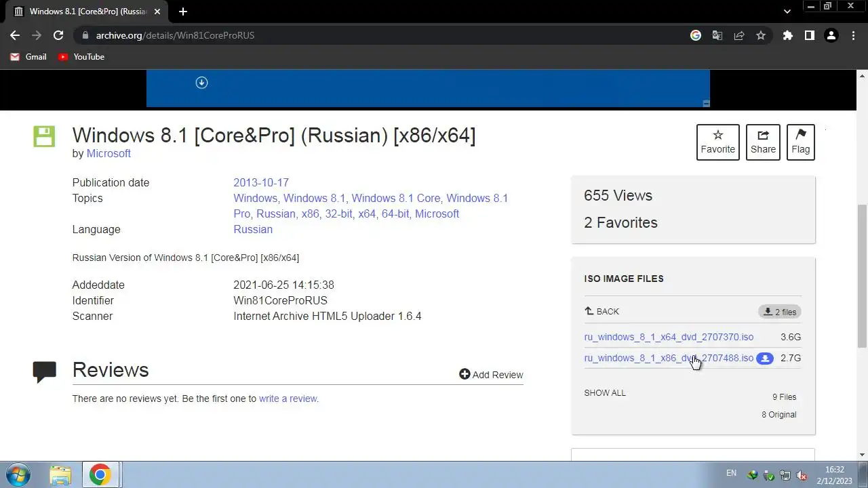
Task: Go BACK in the ISO image files list
Action: pyautogui.click(x=602, y=312)
